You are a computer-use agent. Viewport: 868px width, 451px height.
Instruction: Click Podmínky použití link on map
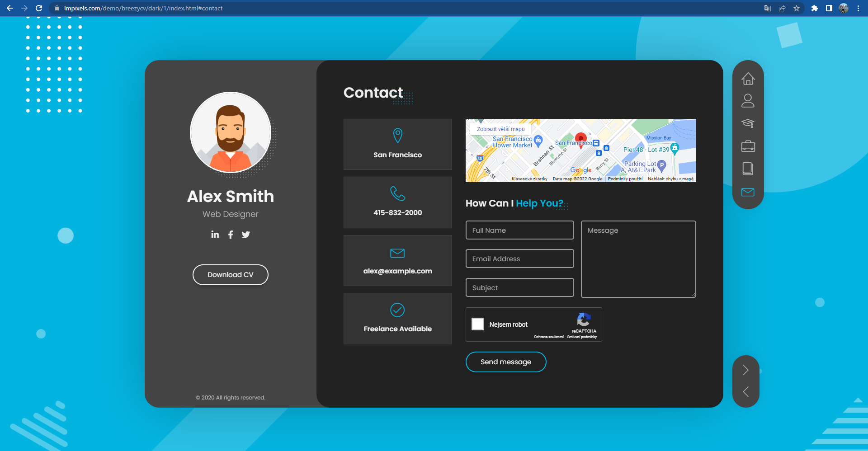(x=625, y=179)
